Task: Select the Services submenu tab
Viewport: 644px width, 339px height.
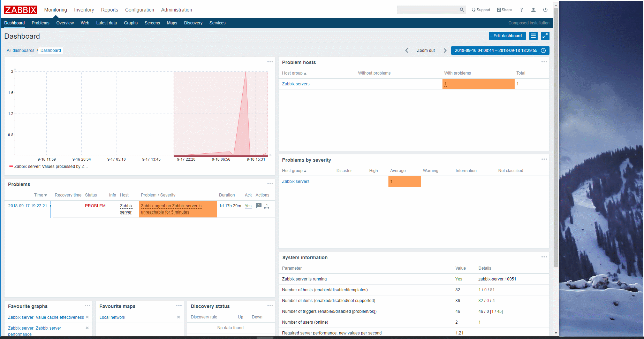Action: tap(218, 23)
